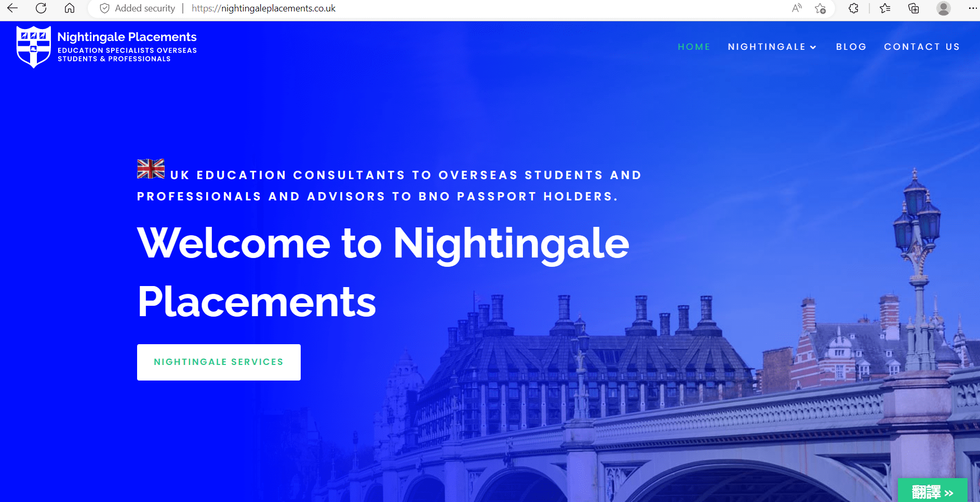The width and height of the screenshot is (980, 502).
Task: Expand the NIGHTINGALE dropdown menu
Action: coord(772,47)
